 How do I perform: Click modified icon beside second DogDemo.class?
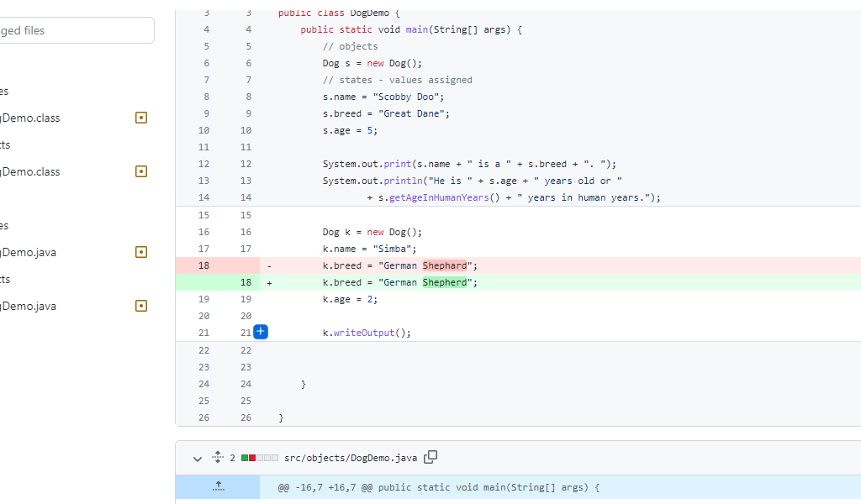141,171
